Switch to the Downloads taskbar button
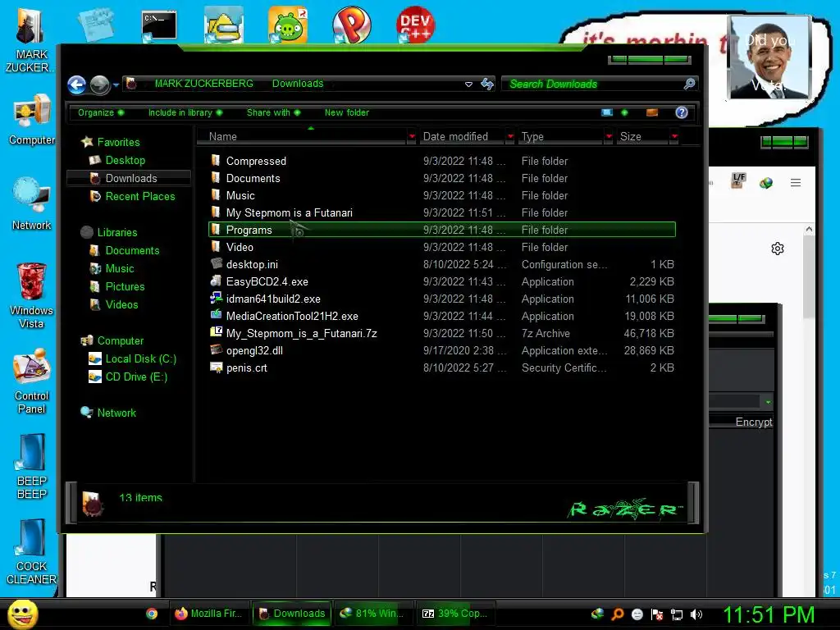Image resolution: width=840 pixels, height=630 pixels. [293, 614]
